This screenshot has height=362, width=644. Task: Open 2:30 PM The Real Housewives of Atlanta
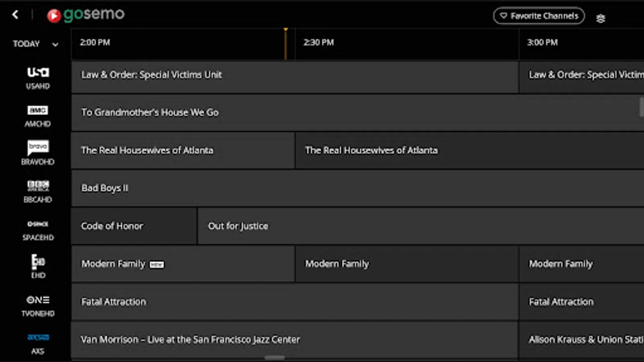[x=470, y=151]
